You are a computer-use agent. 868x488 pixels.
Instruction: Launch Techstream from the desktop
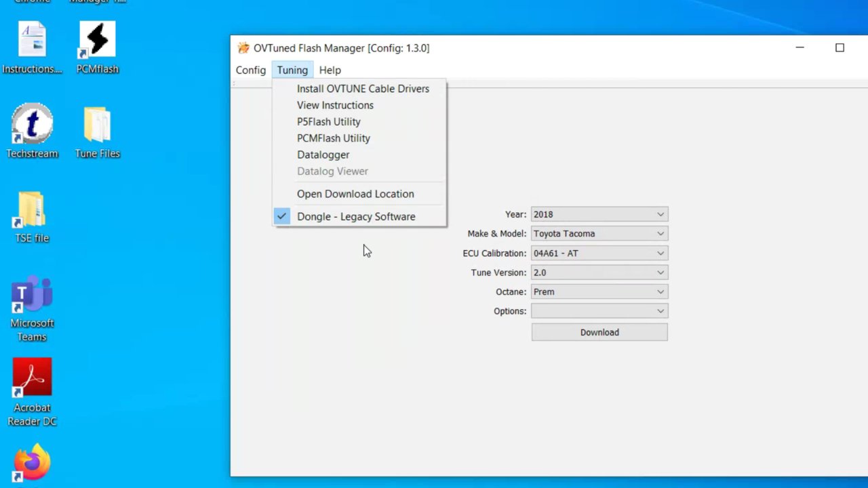(x=32, y=132)
